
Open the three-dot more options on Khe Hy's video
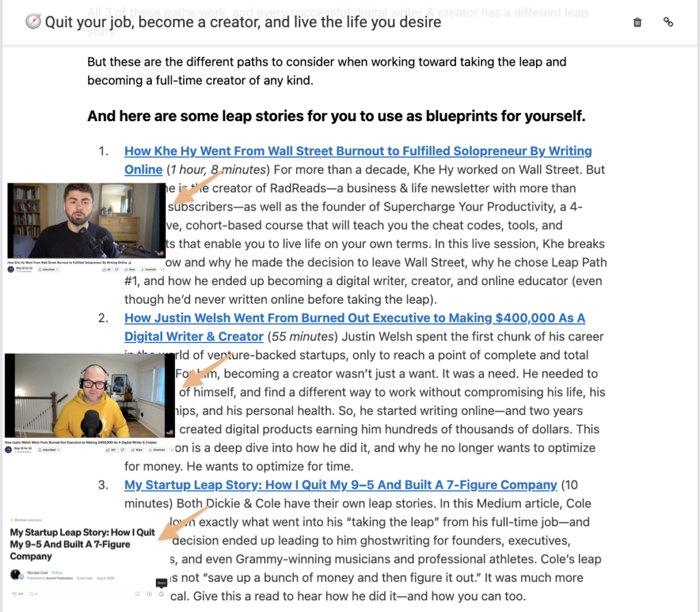pyautogui.click(x=162, y=269)
